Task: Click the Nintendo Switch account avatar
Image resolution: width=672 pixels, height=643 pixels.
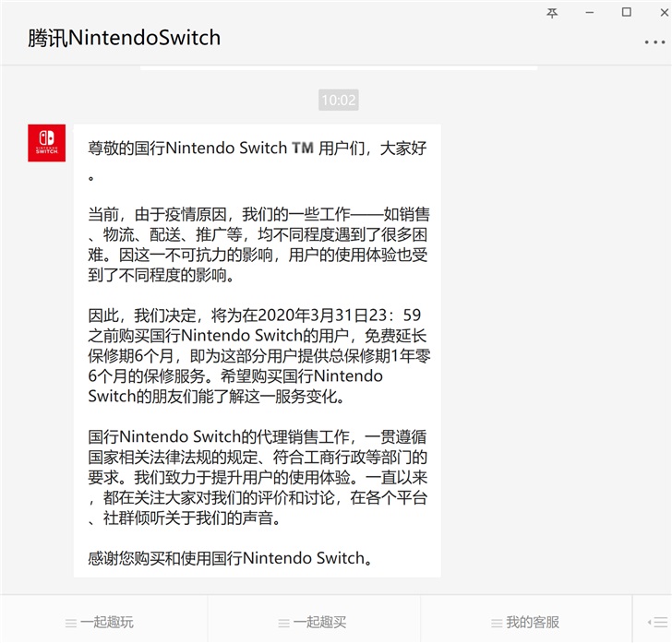Action: [47, 143]
